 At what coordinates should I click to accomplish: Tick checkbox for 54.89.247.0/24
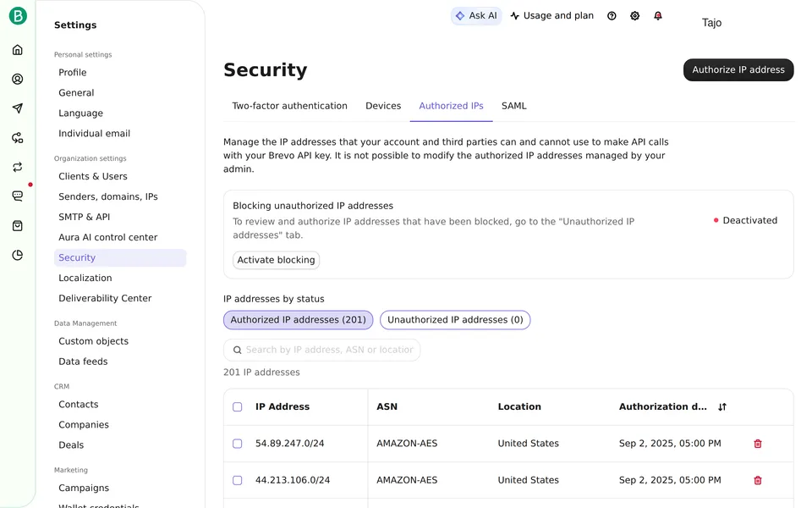pyautogui.click(x=237, y=444)
